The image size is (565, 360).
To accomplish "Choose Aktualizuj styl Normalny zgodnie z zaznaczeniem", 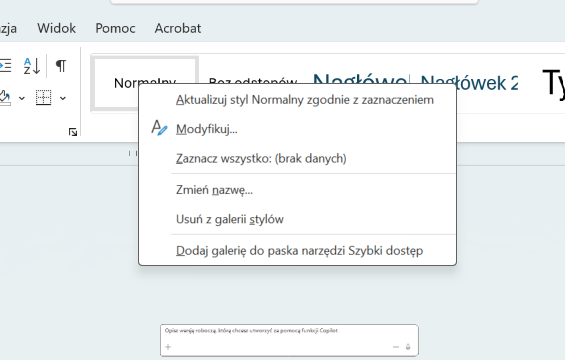I will click(298, 100).
